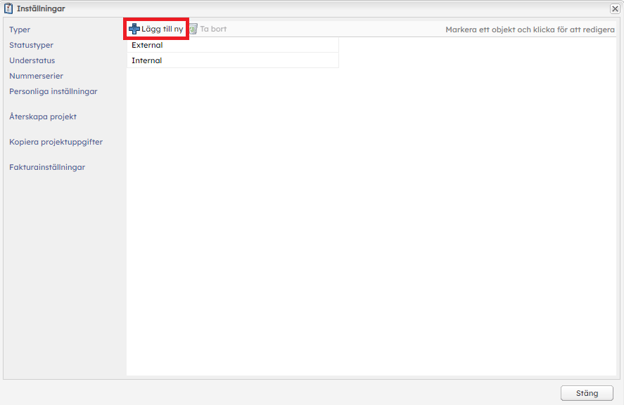Open Kopiera projektuppgifter
This screenshot has height=405, width=624.
pos(56,142)
